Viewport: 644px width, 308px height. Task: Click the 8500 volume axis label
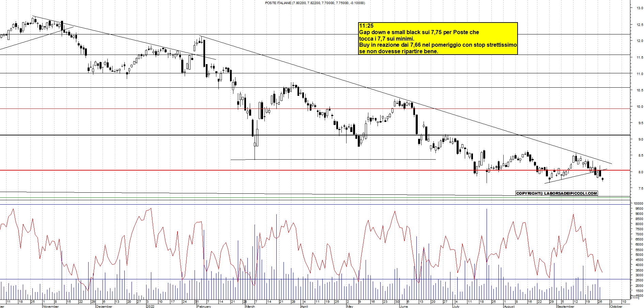639,219
